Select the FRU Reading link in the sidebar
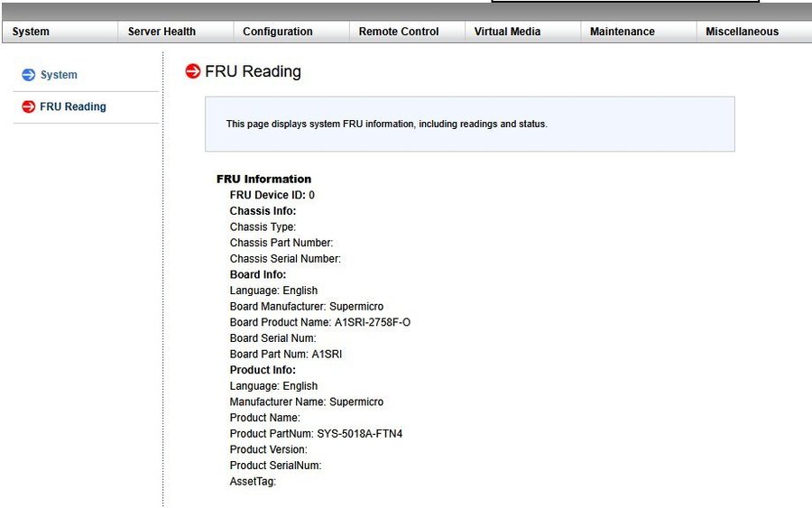This screenshot has width=812, height=508. (x=73, y=106)
